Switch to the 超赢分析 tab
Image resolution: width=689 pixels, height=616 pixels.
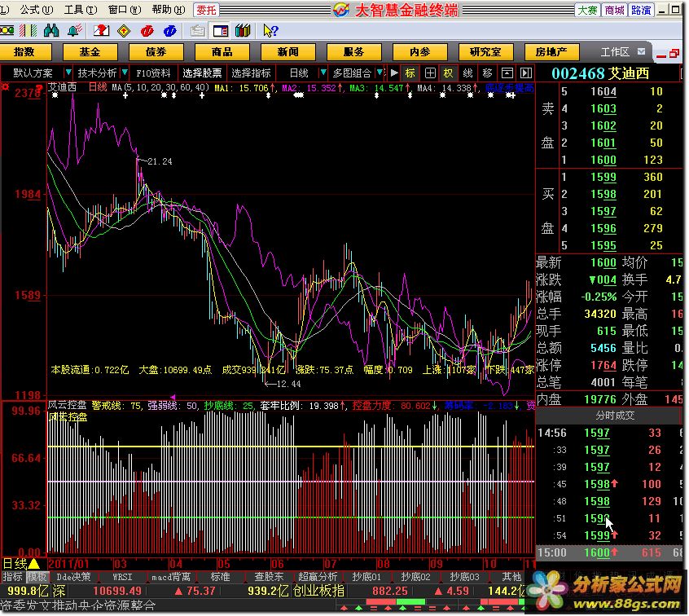click(318, 576)
